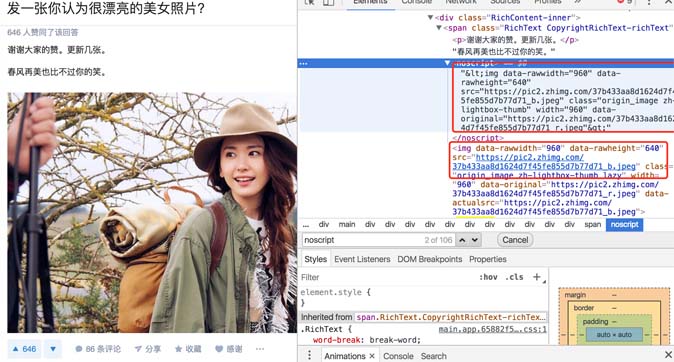Cancel the Elements search

point(515,240)
